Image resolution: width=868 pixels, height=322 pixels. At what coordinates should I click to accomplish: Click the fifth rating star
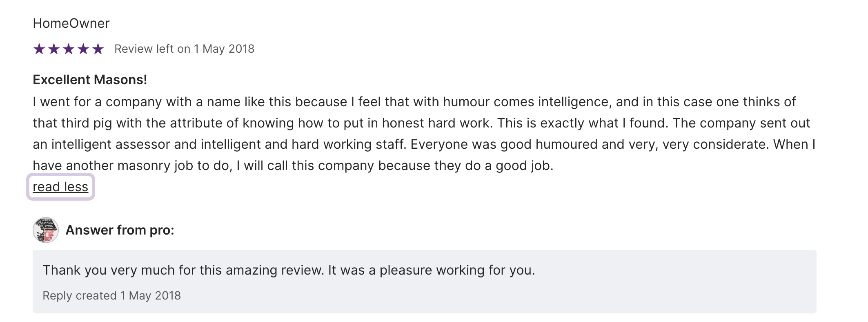point(98,49)
